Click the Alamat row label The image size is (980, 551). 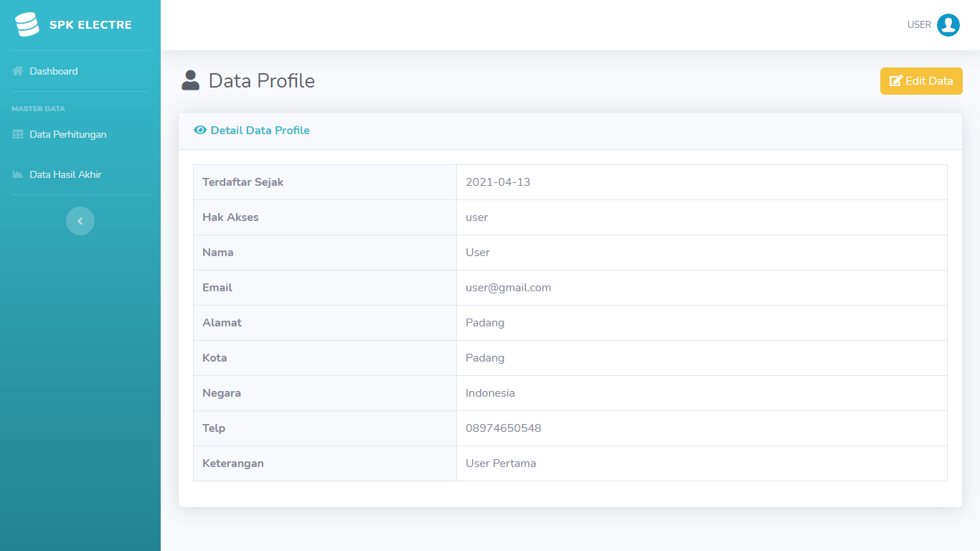tap(222, 323)
